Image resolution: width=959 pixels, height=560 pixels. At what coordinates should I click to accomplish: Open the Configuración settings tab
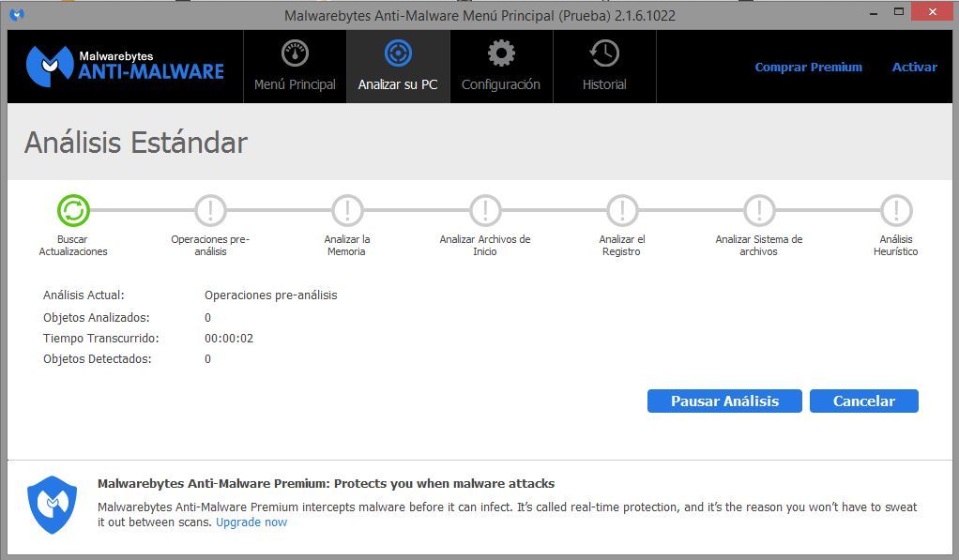(x=501, y=67)
